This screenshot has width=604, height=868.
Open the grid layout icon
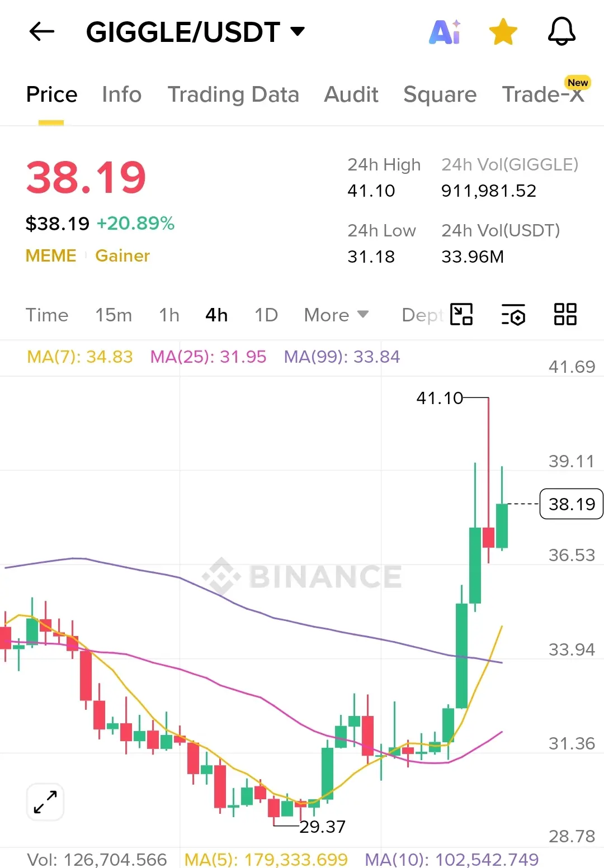(565, 314)
